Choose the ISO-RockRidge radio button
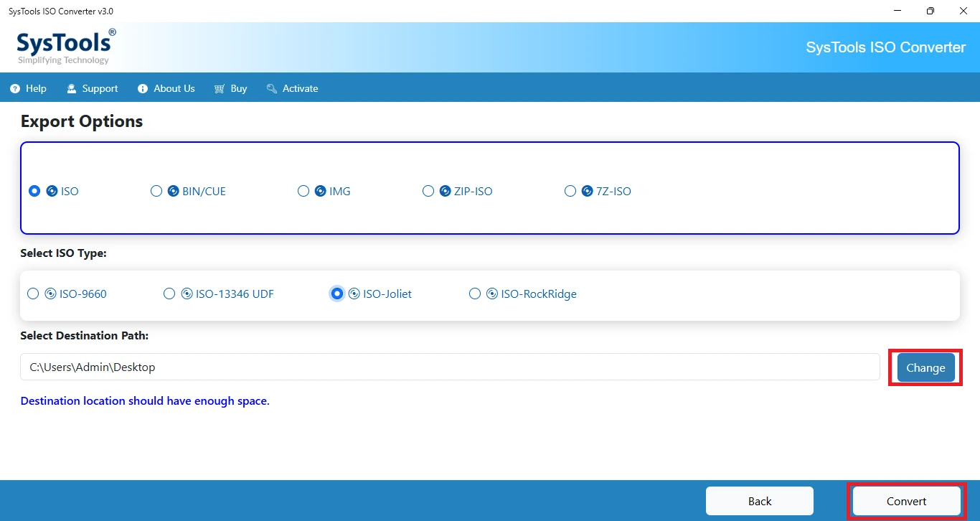Image resolution: width=980 pixels, height=521 pixels. (475, 294)
